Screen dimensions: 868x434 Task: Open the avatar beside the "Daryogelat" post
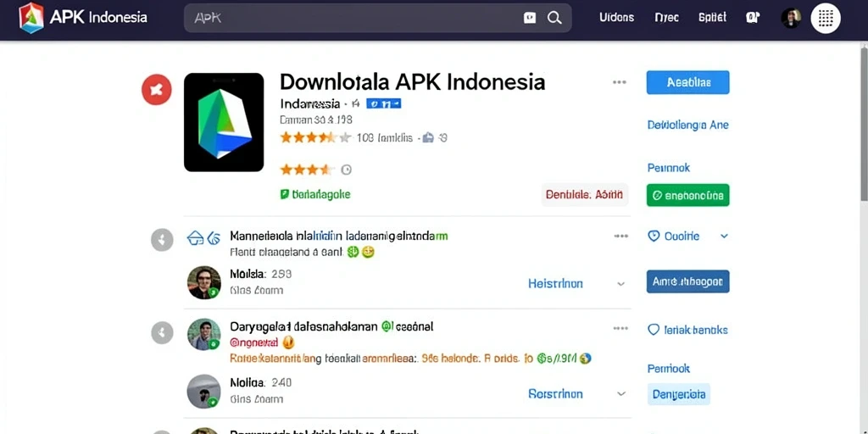[x=203, y=334]
